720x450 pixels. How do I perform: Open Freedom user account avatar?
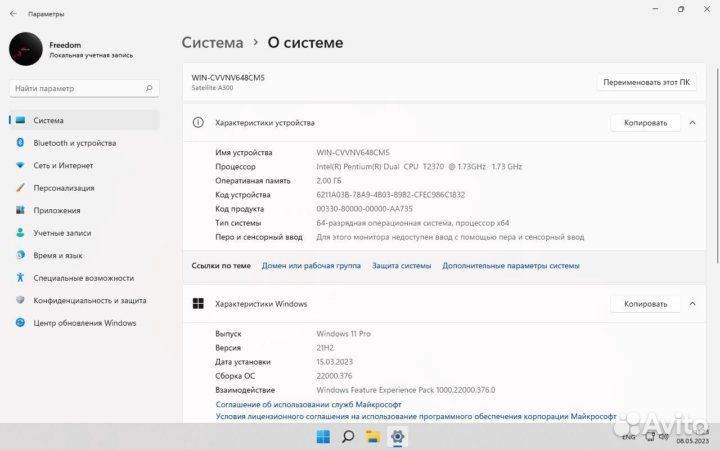pyautogui.click(x=26, y=49)
